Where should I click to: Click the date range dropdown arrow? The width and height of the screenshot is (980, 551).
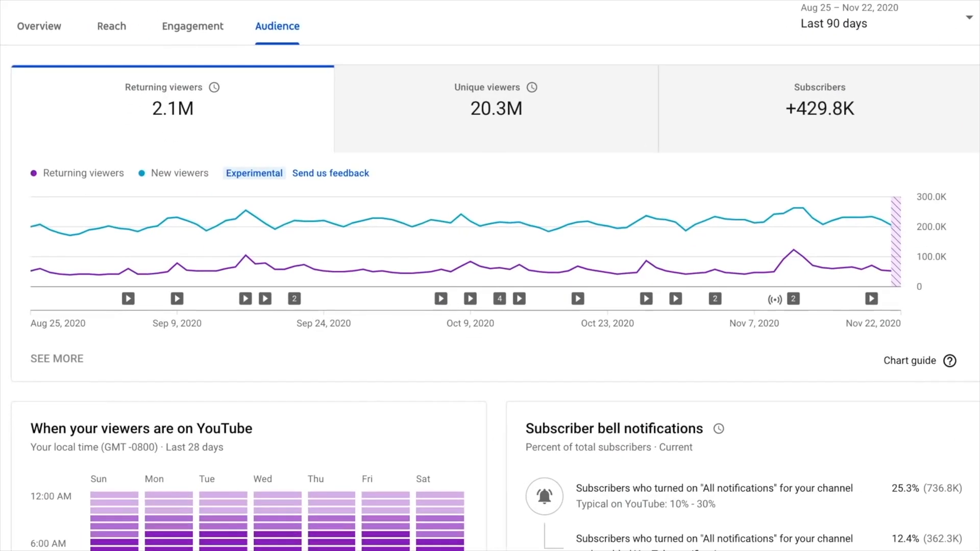[969, 17]
